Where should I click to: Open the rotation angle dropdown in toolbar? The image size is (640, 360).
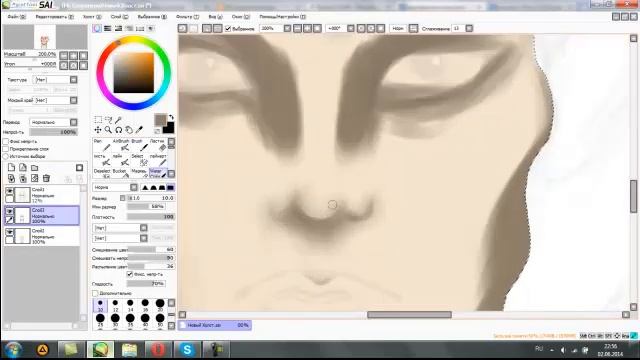pyautogui.click(x=351, y=28)
